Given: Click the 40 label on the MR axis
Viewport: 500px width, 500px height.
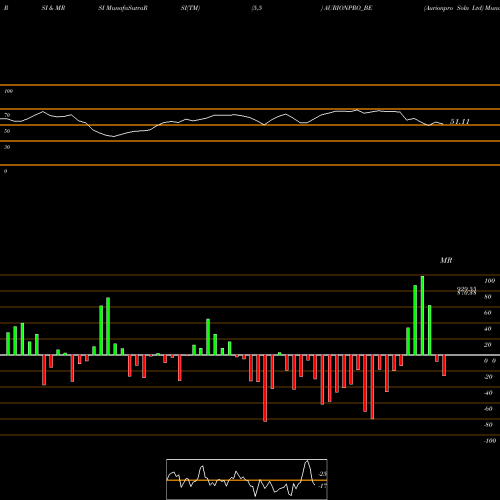Looking at the screenshot, I should 488,329.
